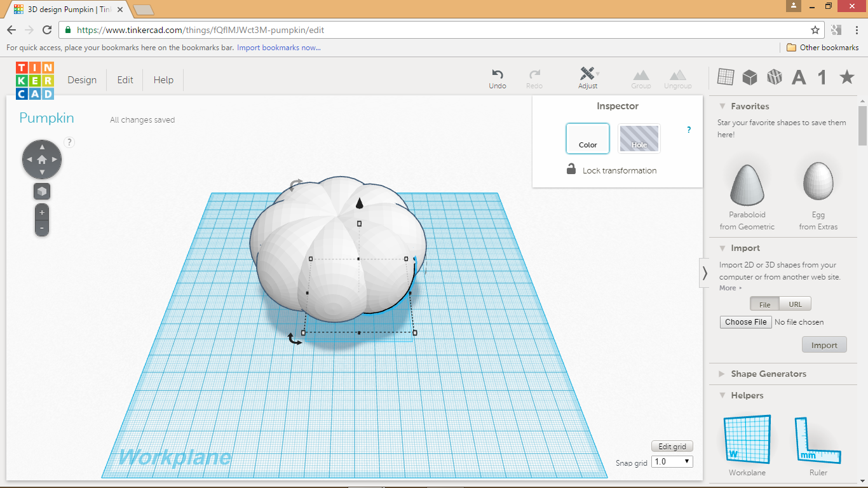The height and width of the screenshot is (488, 868).
Task: Collapse the Favorites panel
Action: [x=722, y=106]
